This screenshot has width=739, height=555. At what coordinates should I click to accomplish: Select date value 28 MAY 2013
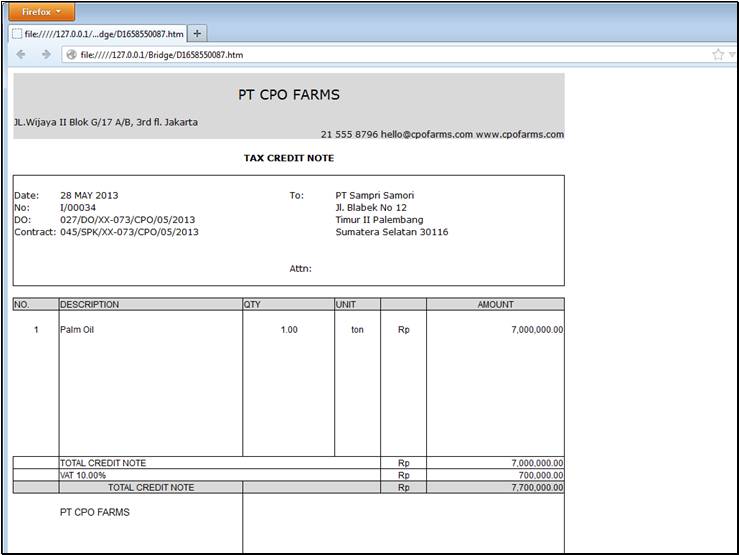click(89, 195)
